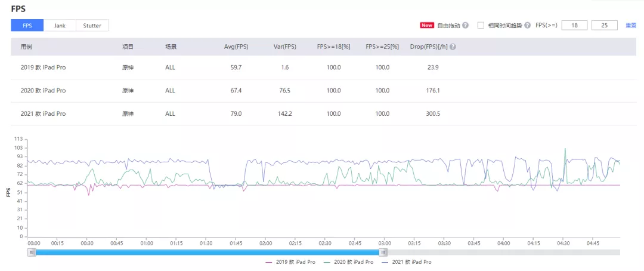
Task: Click the blue selected range bar
Action: tap(207, 252)
